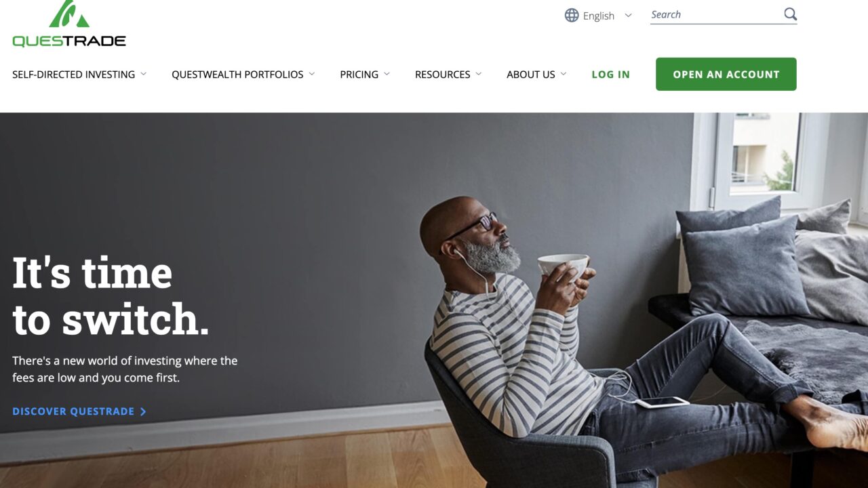Expand the Resources menu chevron
Image resolution: width=868 pixels, height=488 pixels.
478,74
